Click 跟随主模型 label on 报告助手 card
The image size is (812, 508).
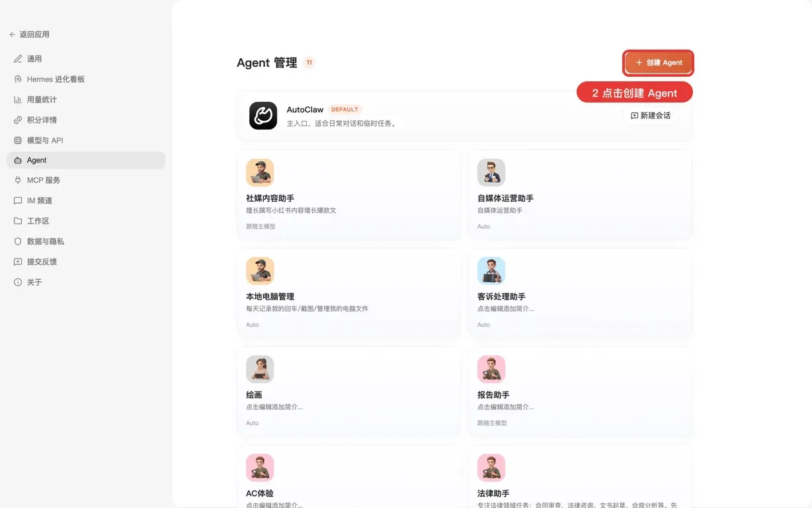coord(492,423)
